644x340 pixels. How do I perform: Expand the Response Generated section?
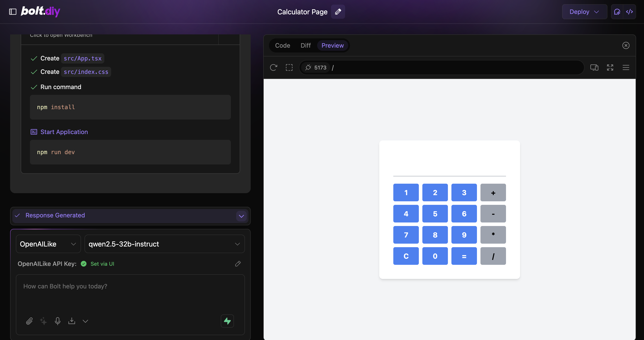(x=241, y=216)
